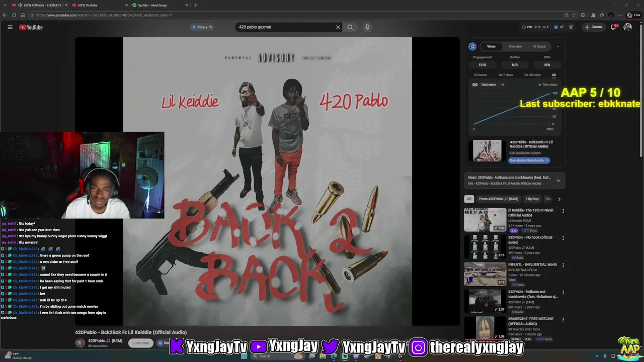
Task: Open the browser tab list chevron
Action: coord(5,5)
